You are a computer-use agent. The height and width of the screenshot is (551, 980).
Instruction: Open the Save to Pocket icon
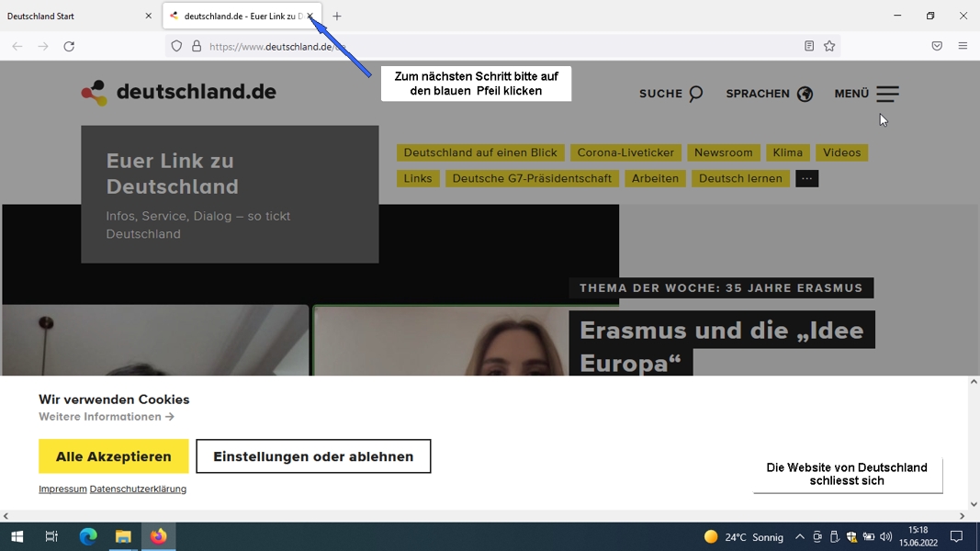[x=937, y=46]
